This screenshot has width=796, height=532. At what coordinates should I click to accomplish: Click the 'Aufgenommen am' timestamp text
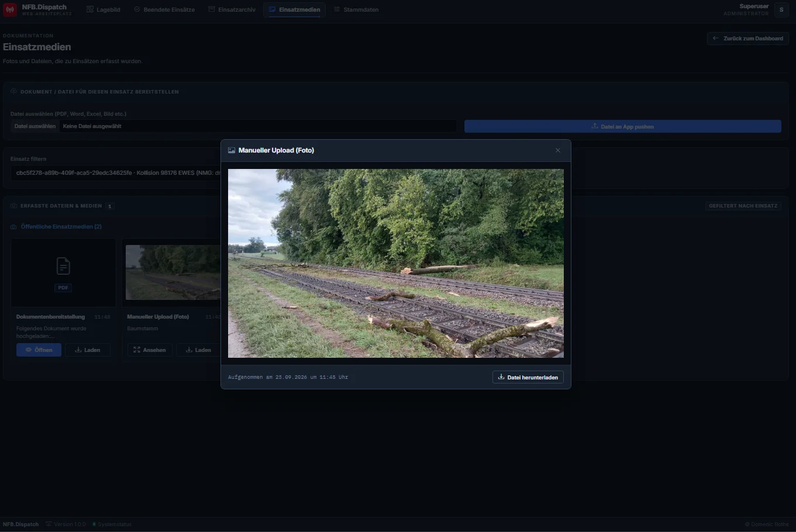click(288, 377)
